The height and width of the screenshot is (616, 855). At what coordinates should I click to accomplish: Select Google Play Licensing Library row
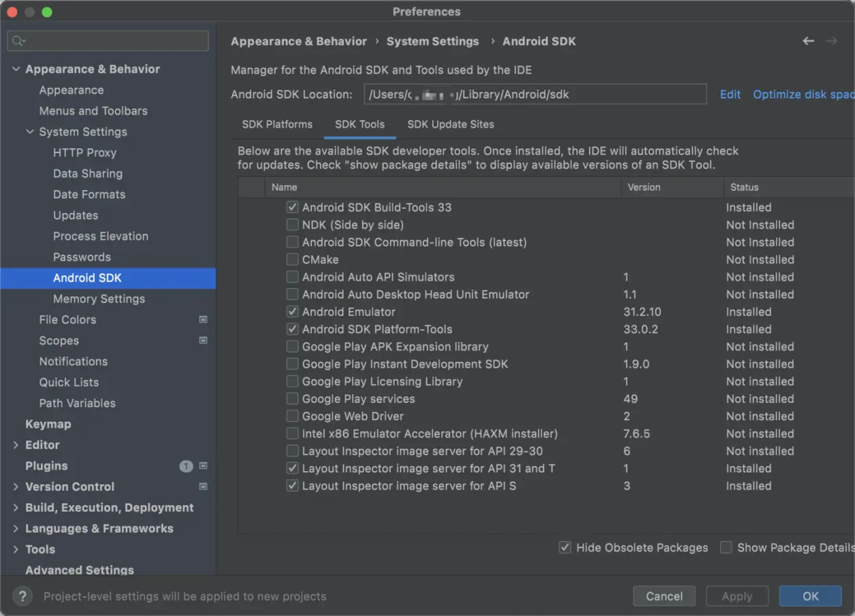point(546,381)
